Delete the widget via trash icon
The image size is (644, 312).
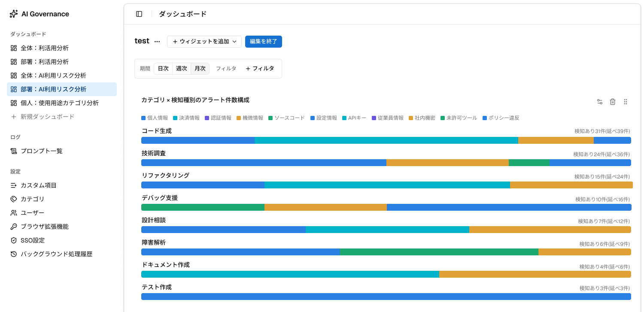tap(613, 102)
